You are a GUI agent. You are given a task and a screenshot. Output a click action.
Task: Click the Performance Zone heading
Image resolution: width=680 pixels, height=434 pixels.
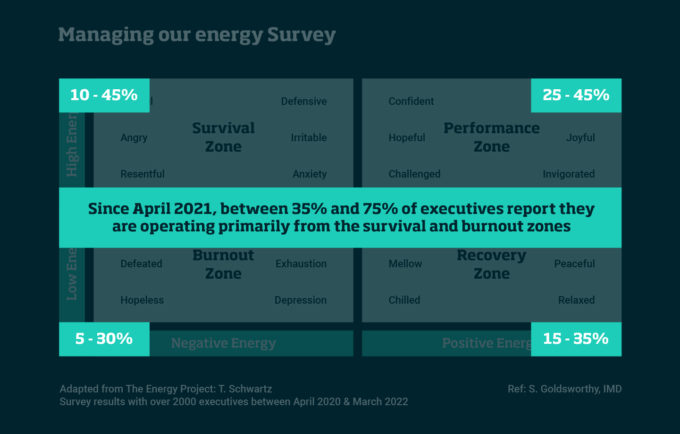491,137
